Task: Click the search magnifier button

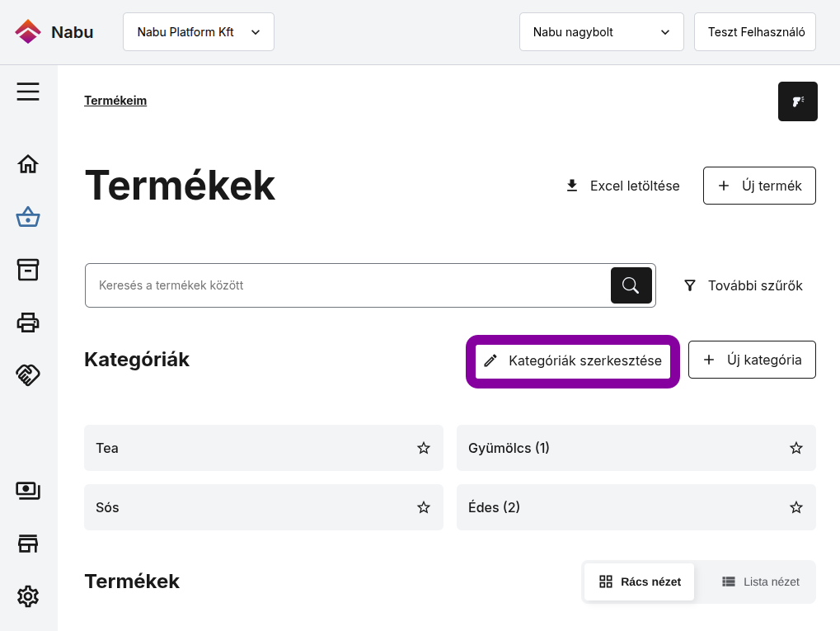Action: tap(631, 285)
